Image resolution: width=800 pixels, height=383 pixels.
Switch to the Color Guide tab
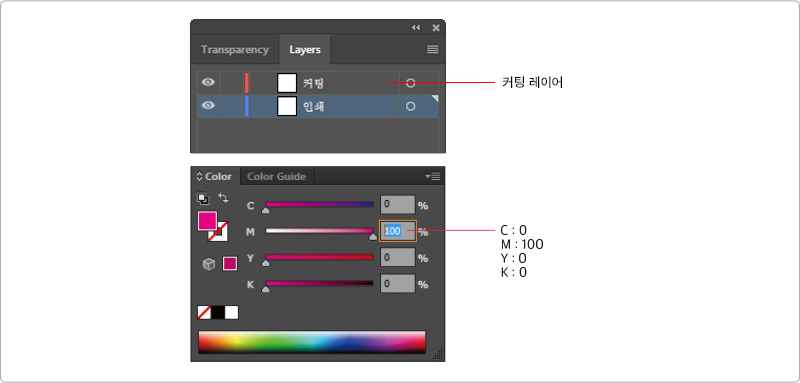coord(277,176)
